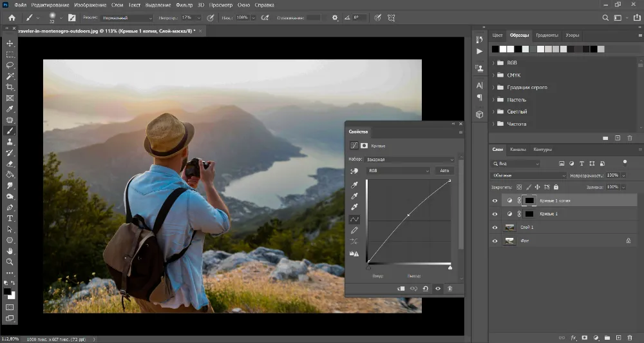Click the clip-to-layer icon in Properties footer
The image size is (644, 343).
coord(401,289)
